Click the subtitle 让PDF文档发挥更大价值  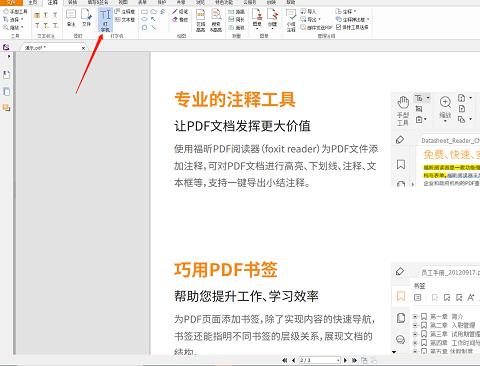click(x=242, y=126)
